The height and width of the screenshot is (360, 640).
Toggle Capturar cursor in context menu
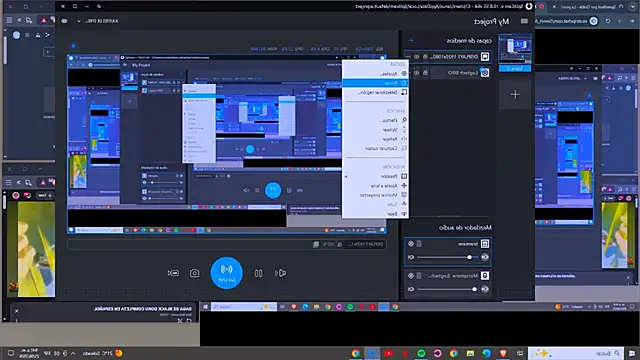376,149
